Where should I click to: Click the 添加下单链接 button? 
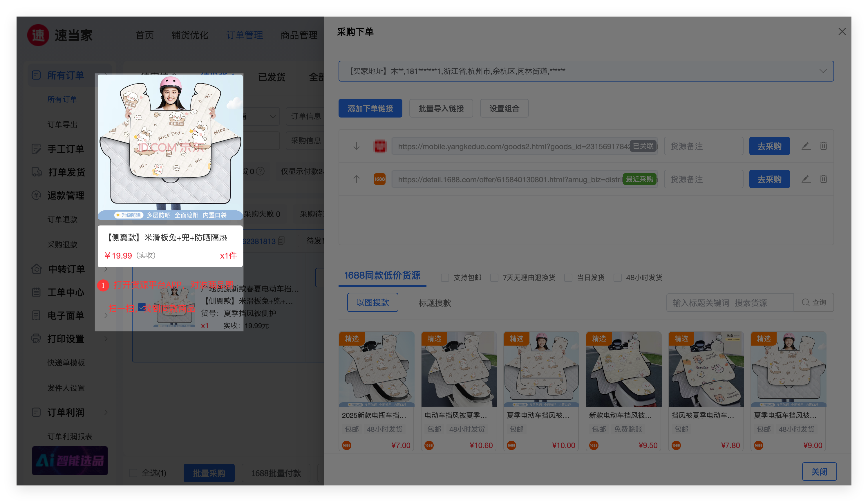[x=370, y=109]
